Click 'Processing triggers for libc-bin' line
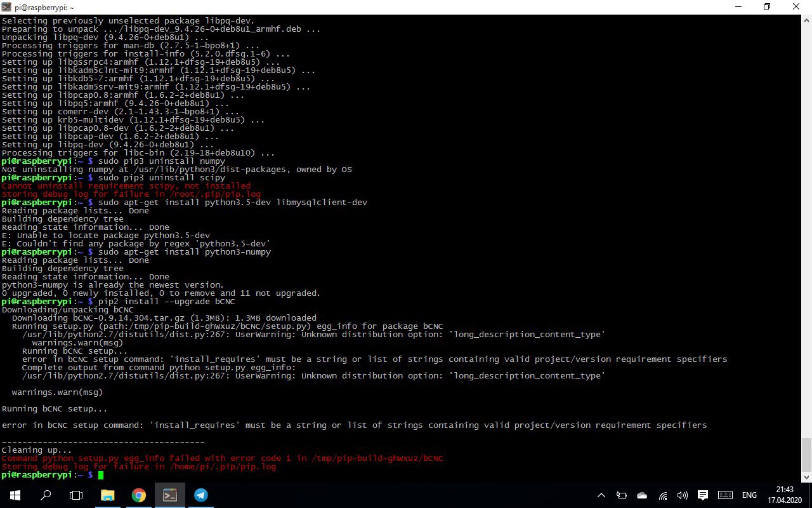This screenshot has width=812, height=508. [138, 153]
